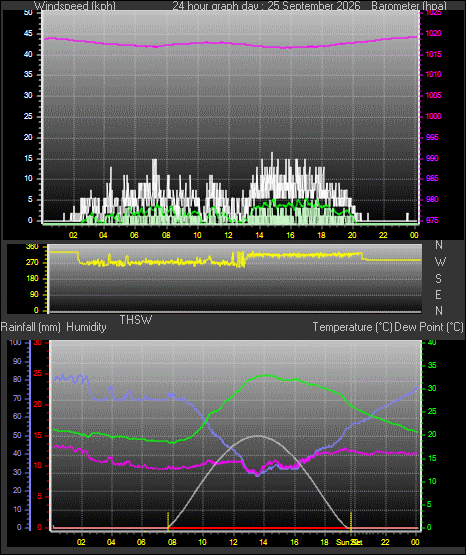Click the 1020 barometer scale value

tap(433, 34)
